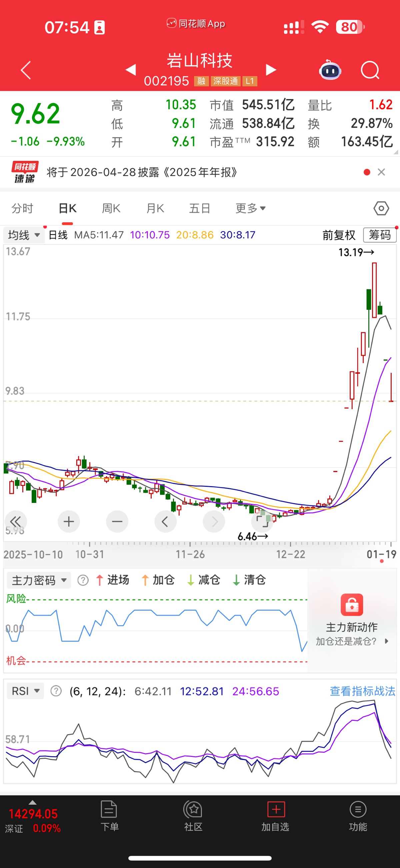400x868 pixels.
Task: Zoom out the chart with the minus button
Action: point(117,522)
